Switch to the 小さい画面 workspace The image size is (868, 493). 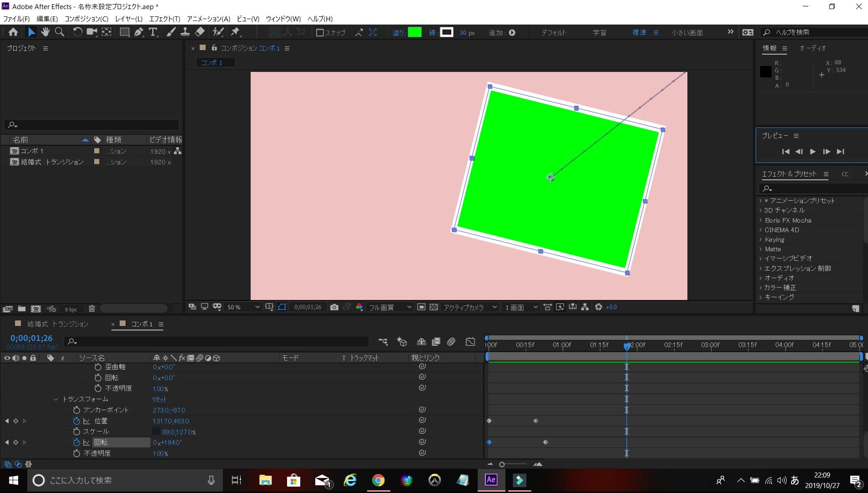coord(687,33)
